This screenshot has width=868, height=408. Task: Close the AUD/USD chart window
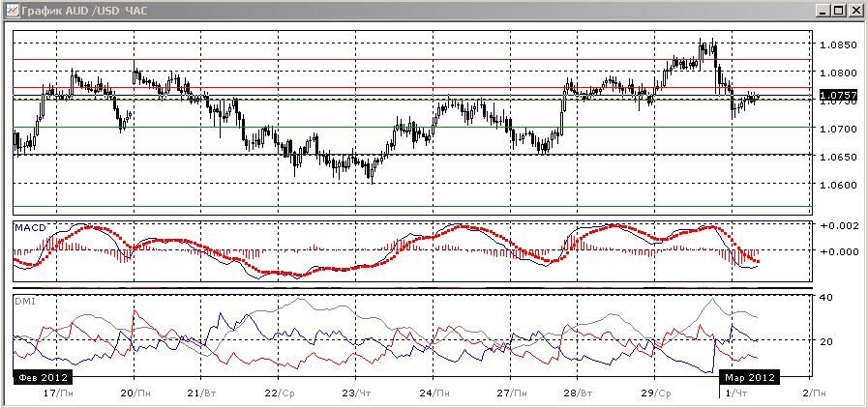click(854, 11)
